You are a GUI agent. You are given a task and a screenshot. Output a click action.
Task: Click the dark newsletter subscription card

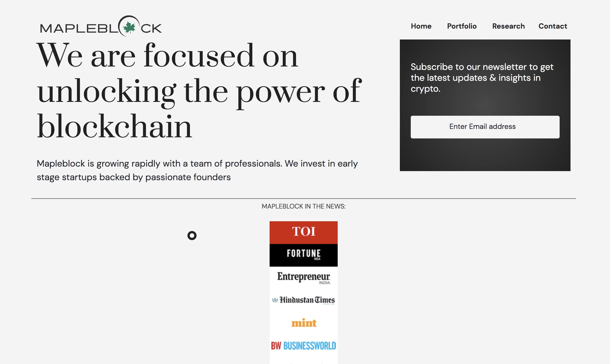tap(485, 105)
